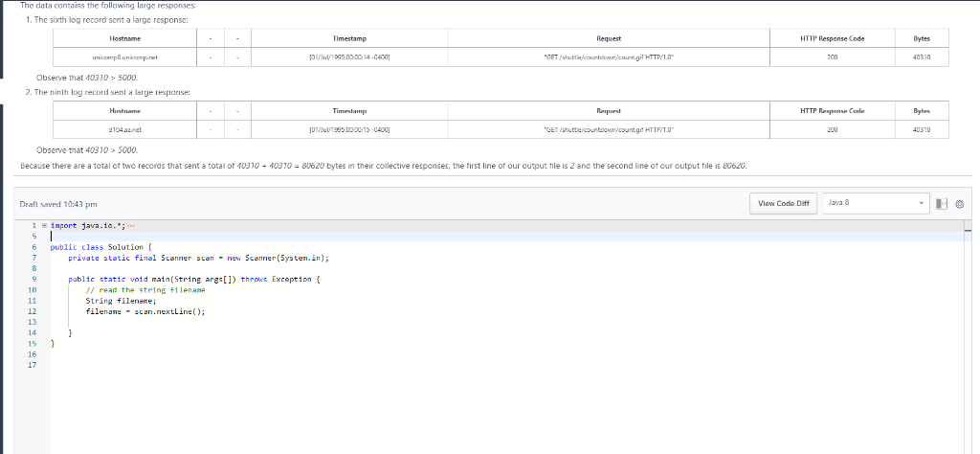Screen dimensions: 980x454
Task: Click the 'String filename;' line
Action: coord(122,301)
